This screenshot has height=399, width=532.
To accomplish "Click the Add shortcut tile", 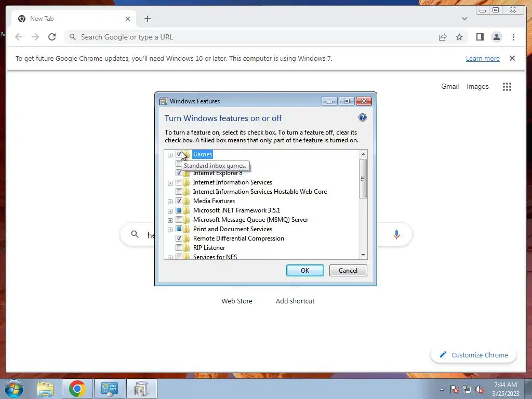I will (x=295, y=301).
